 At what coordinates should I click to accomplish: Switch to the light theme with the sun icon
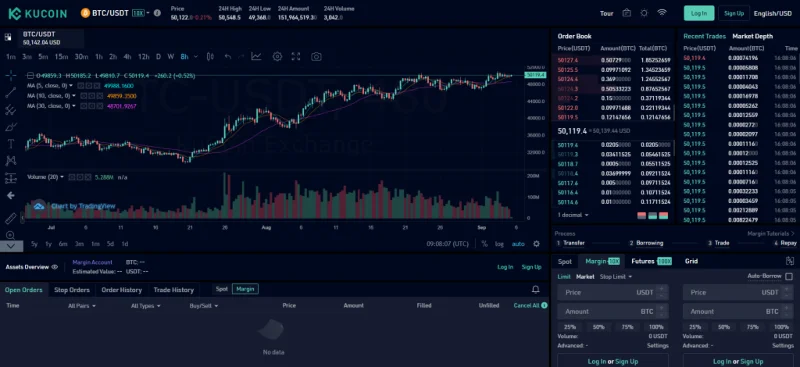pos(644,13)
